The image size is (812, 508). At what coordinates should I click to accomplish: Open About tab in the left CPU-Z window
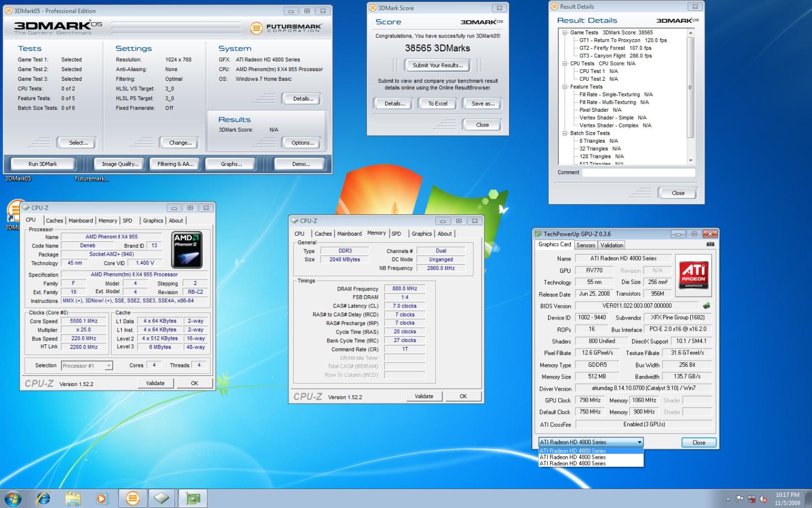pos(176,220)
